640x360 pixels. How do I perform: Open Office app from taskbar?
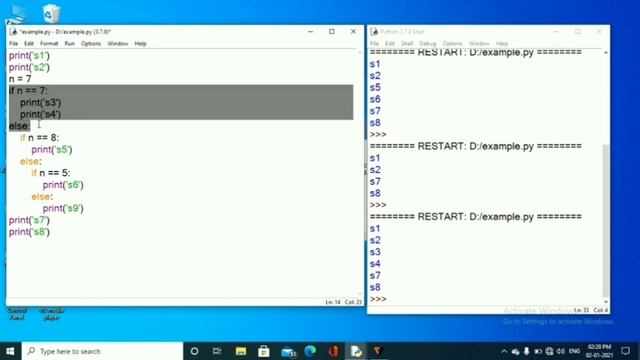[333, 351]
